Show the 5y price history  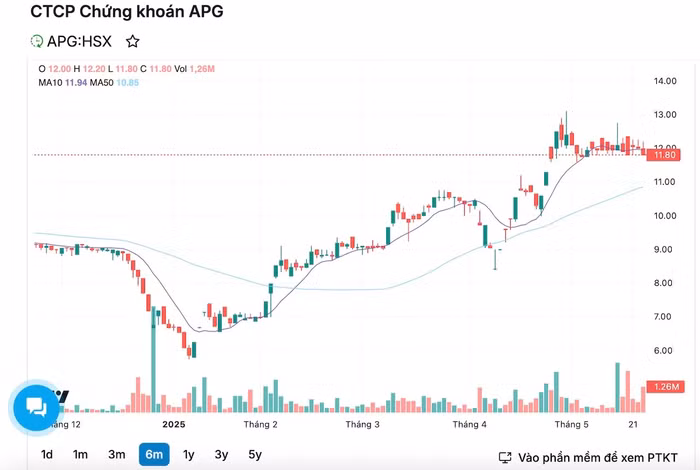pos(255,454)
